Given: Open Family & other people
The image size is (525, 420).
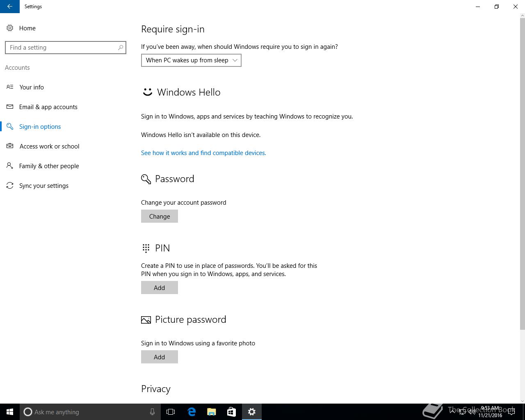Looking at the screenshot, I should [x=49, y=166].
